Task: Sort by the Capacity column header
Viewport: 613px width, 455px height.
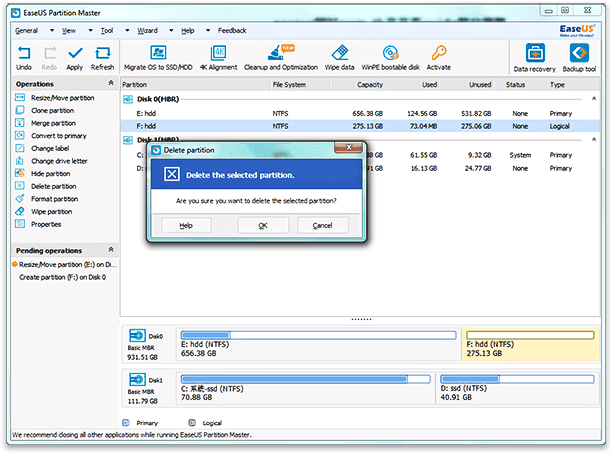Action: [x=358, y=85]
